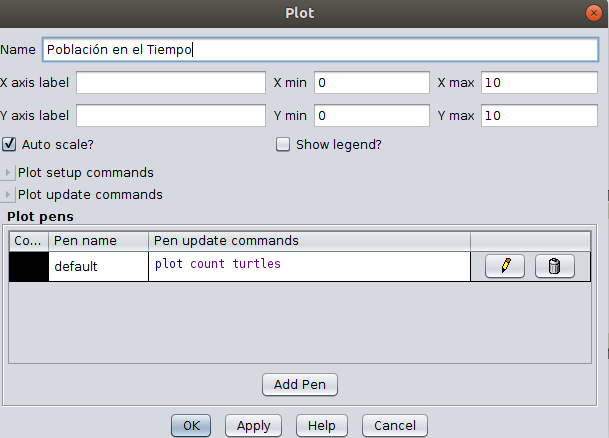609x438 pixels.
Task: Click the Apply button
Action: click(253, 425)
